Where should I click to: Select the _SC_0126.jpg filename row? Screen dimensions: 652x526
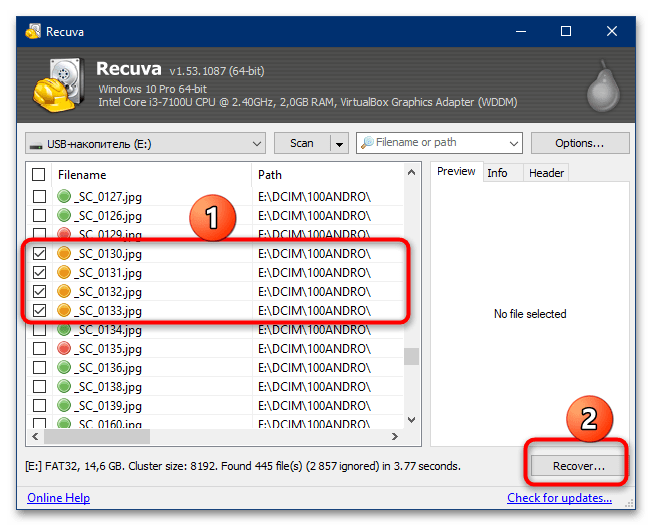[x=108, y=216]
